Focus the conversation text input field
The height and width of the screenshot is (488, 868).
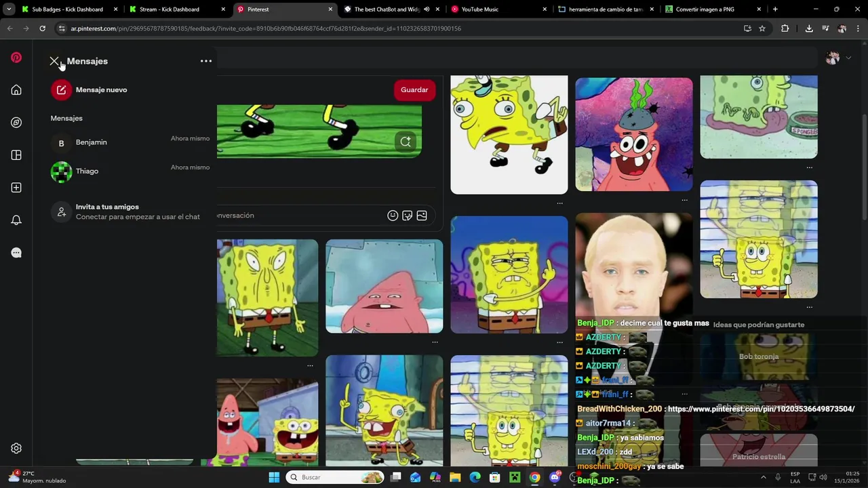[298, 216]
